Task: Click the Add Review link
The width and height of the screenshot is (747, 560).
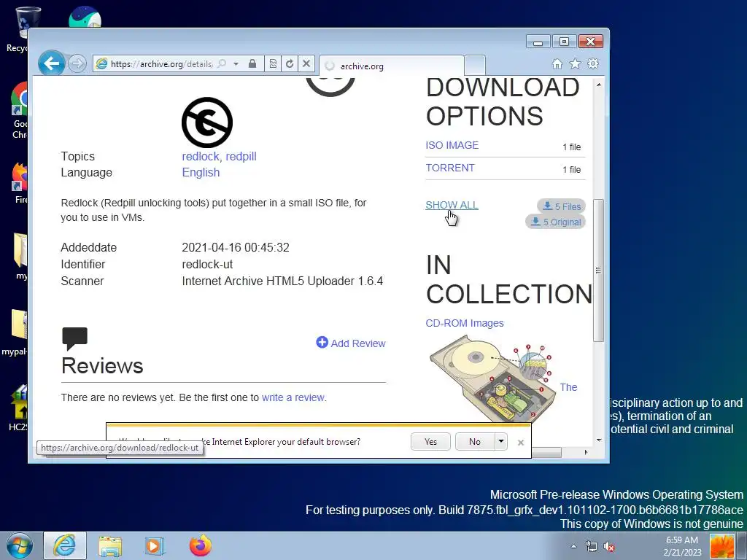Action: 357,343
